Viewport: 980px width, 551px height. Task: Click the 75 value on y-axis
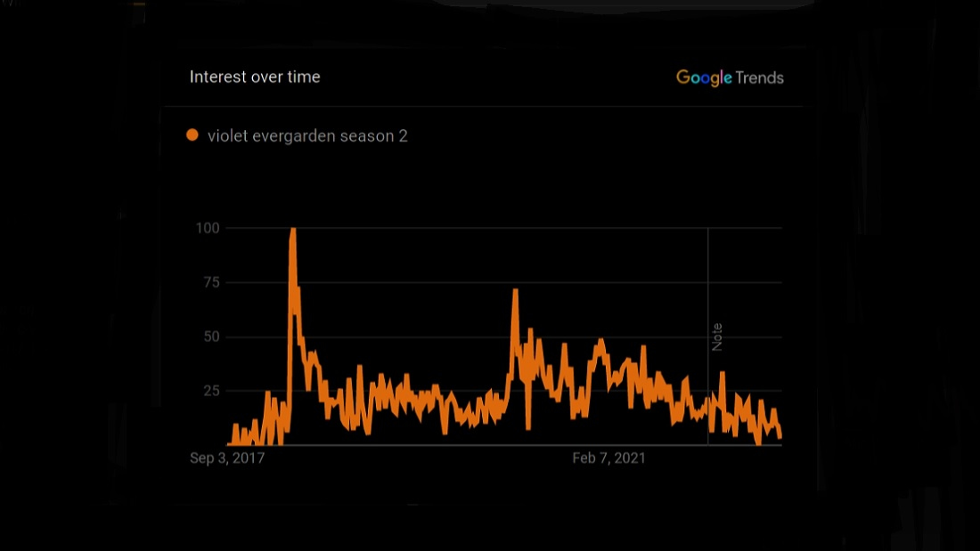[x=212, y=282]
